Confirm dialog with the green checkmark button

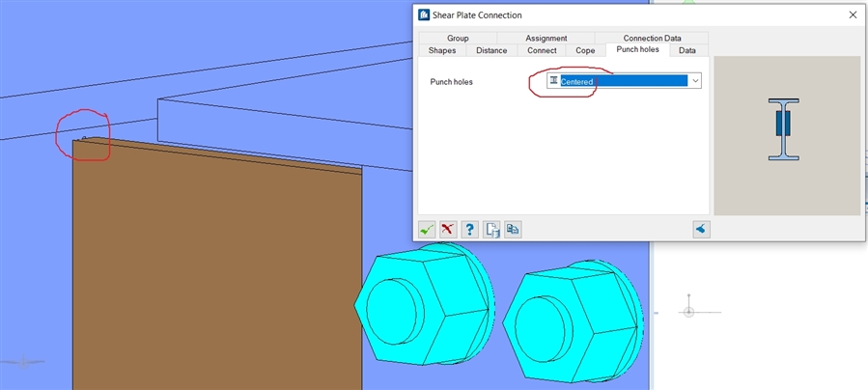[x=427, y=229]
